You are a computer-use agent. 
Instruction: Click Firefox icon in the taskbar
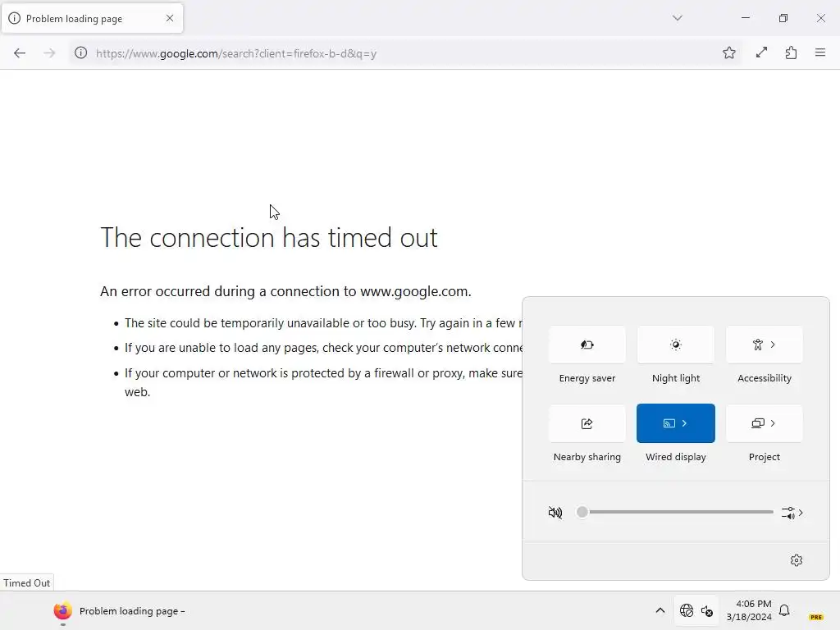click(62, 610)
